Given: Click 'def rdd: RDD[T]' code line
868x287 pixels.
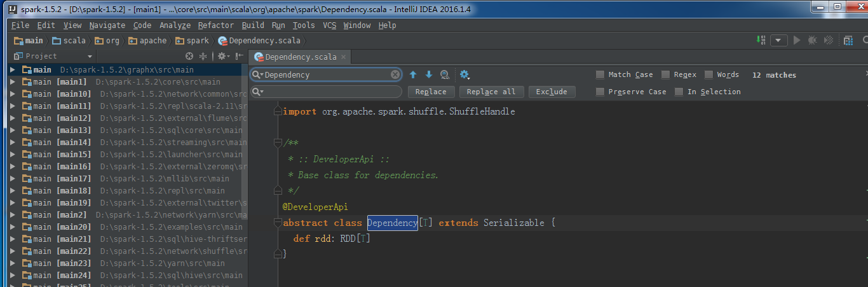Looking at the screenshot, I should tap(332, 239).
